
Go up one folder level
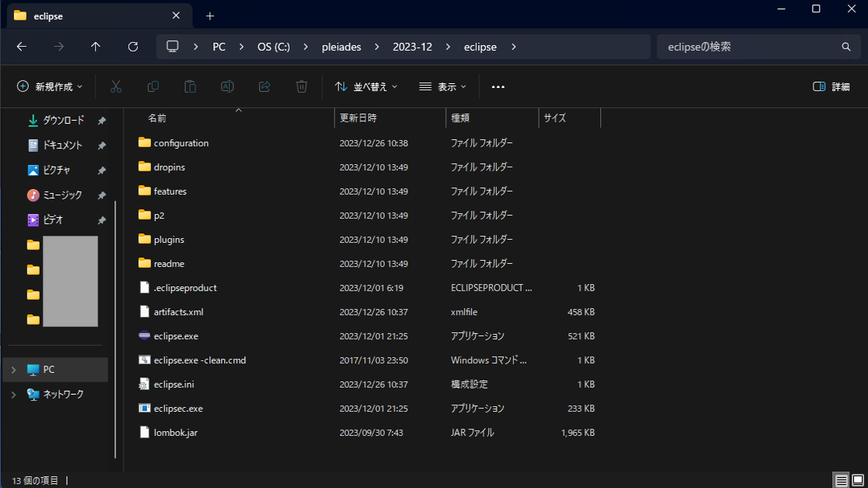tap(96, 47)
